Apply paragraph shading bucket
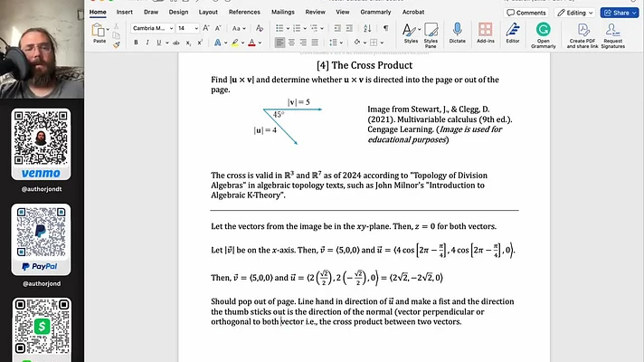Viewport: 644px width, 362px height. point(357,43)
